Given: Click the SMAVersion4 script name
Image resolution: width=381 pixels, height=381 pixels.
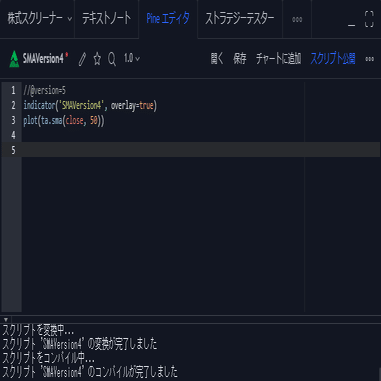Looking at the screenshot, I should 43,59.
